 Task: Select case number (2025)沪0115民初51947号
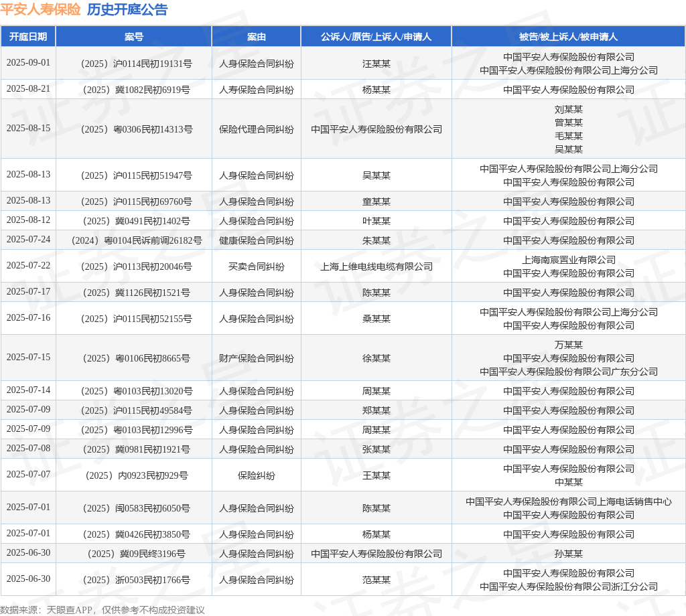coord(137,175)
